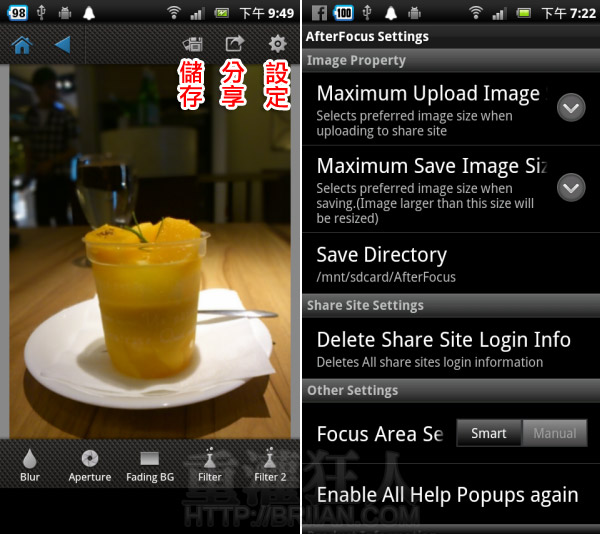Switch focus area selection to Manual

[554, 433]
